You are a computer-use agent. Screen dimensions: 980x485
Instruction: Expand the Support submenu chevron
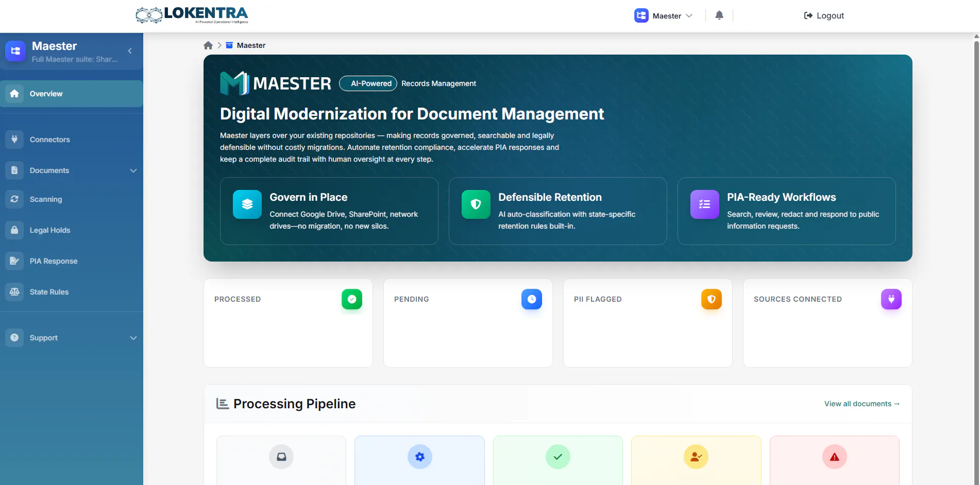coord(133,338)
